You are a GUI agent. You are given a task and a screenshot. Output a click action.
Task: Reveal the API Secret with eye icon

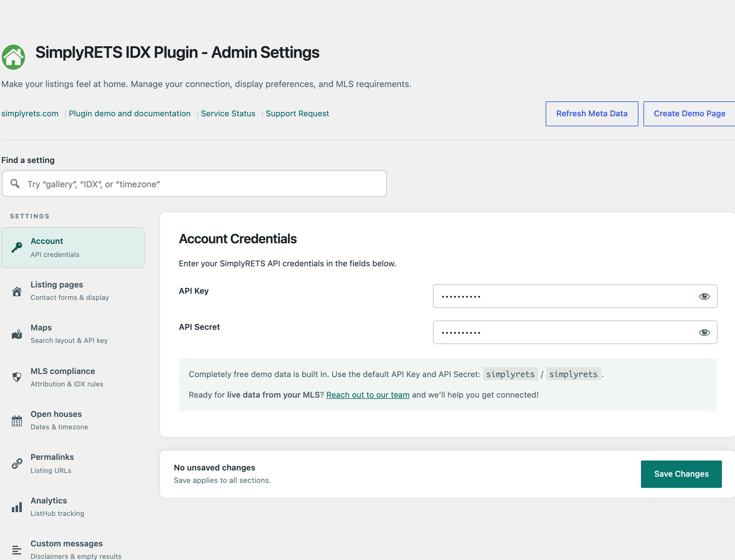coord(704,333)
